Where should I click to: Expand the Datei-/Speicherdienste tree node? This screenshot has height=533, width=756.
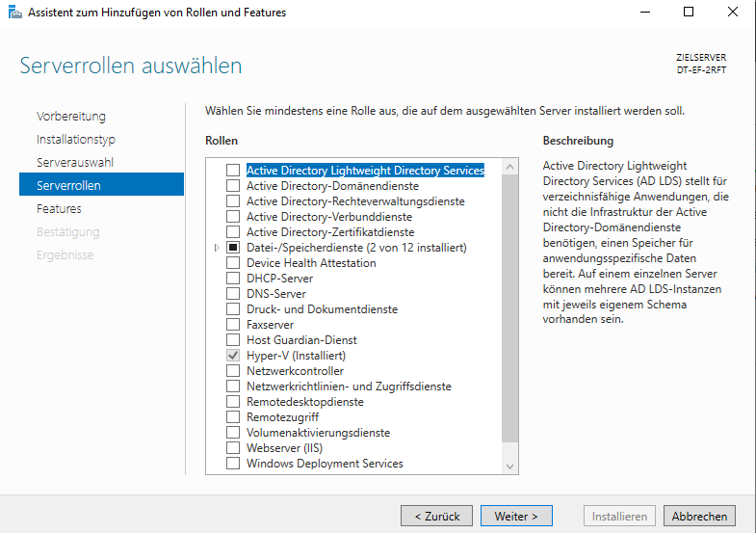pyautogui.click(x=217, y=248)
